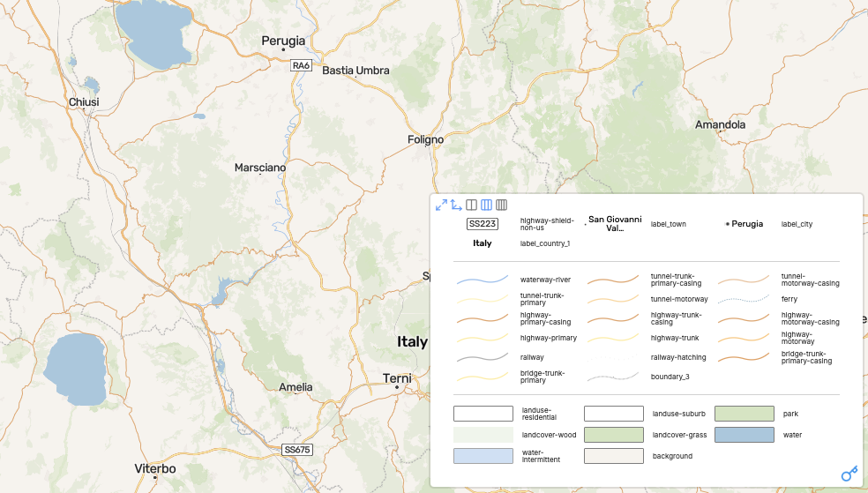
Task: Click the ferry legend label text
Action: (789, 299)
